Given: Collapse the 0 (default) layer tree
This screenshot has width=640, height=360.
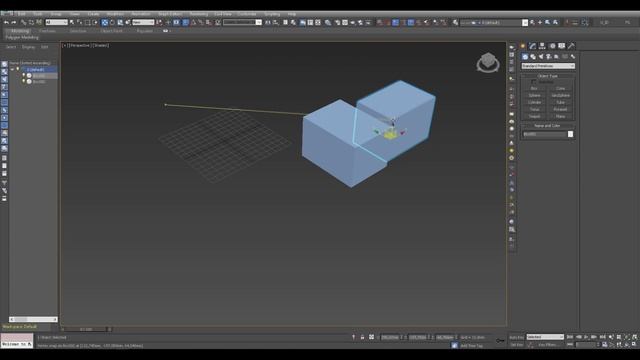Looking at the screenshot, I should pyautogui.click(x=13, y=70).
